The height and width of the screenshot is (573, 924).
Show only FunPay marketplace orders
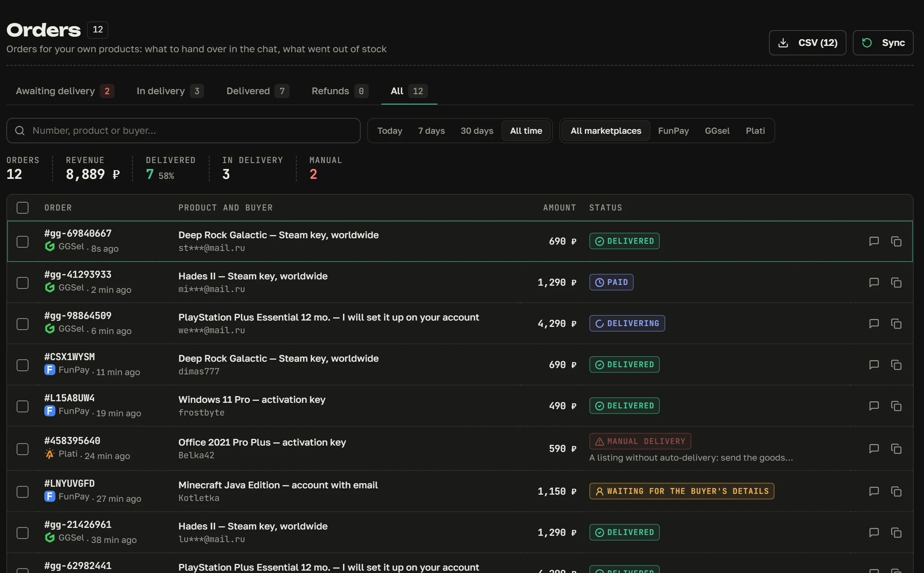(x=673, y=131)
